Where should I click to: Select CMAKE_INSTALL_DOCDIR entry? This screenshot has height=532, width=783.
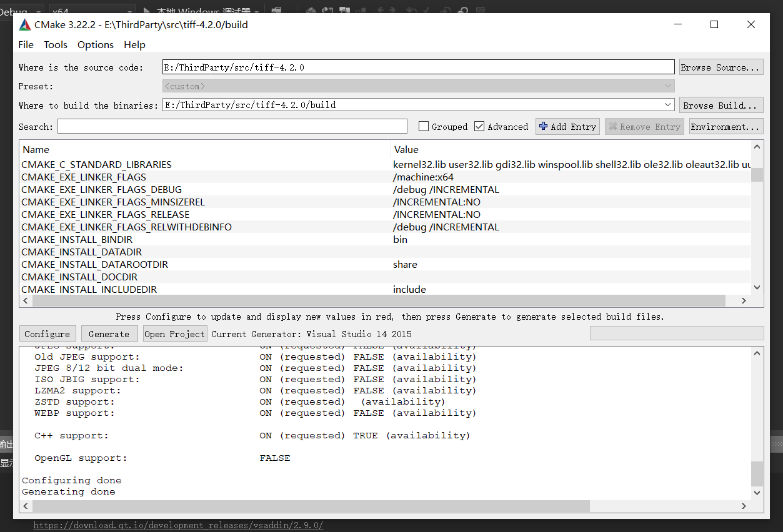(79, 277)
